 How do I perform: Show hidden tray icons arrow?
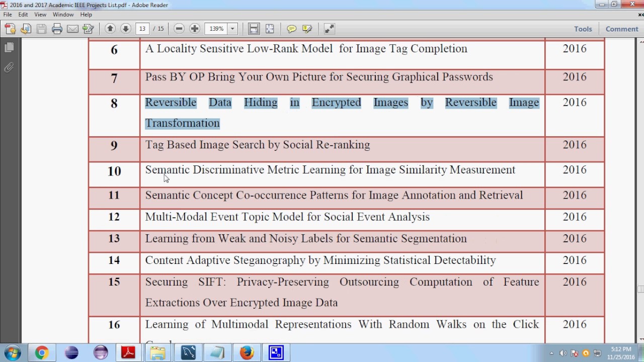pos(551,353)
